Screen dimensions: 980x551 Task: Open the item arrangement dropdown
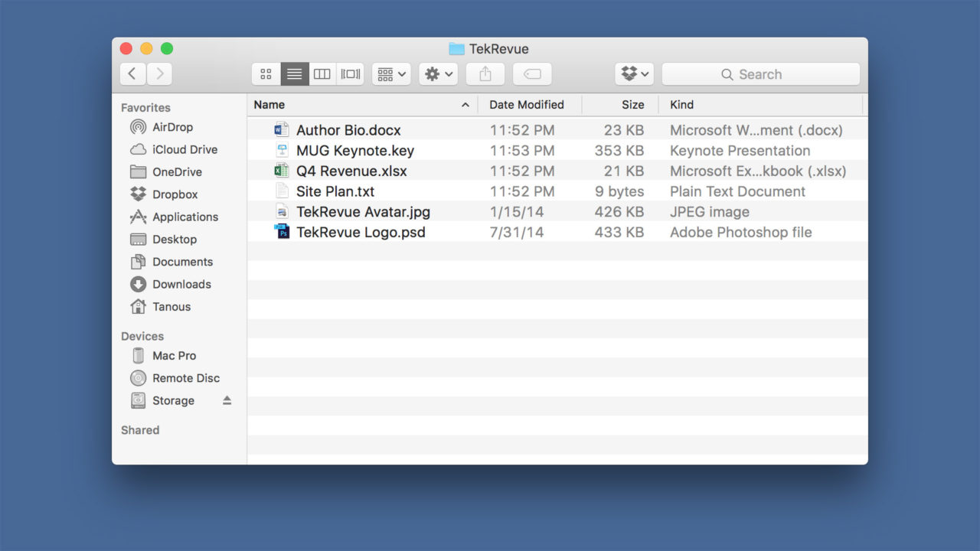[x=391, y=74]
